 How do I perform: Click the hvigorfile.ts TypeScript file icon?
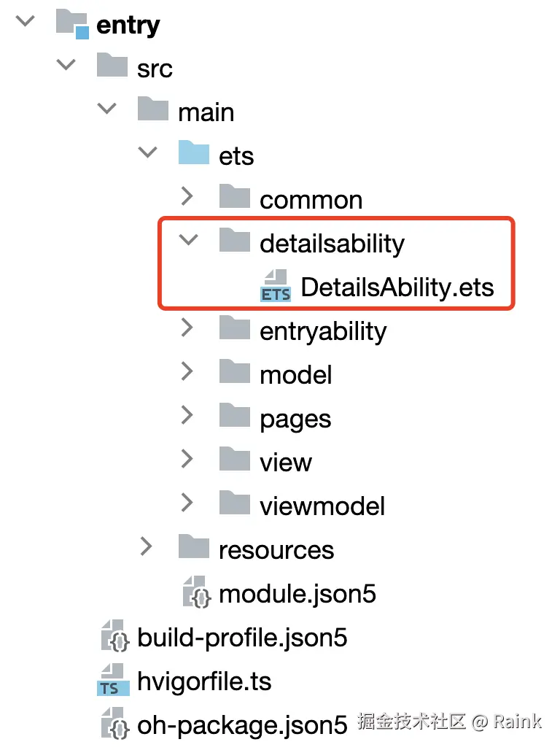click(112, 681)
